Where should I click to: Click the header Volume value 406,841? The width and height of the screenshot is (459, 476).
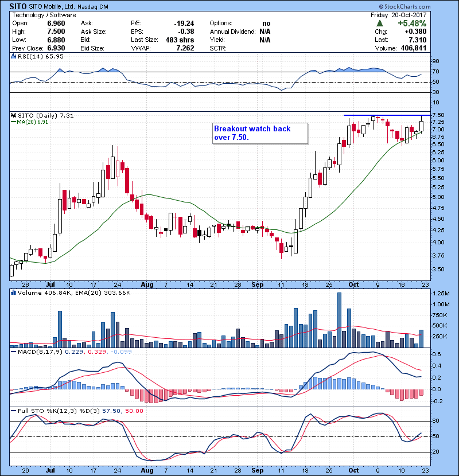(414, 48)
